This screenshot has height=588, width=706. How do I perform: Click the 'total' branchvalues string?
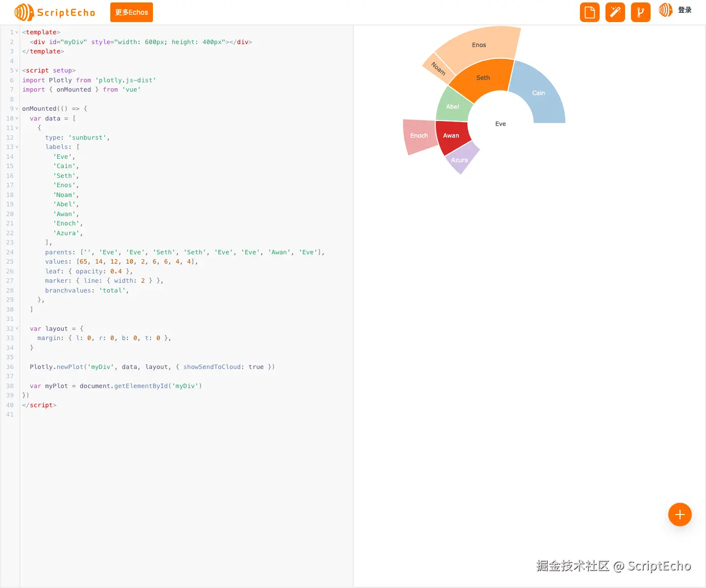(x=112, y=291)
